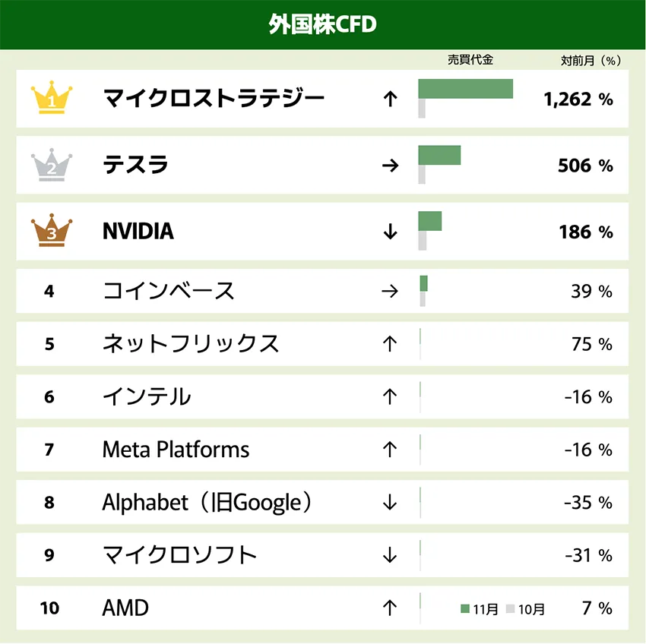The height and width of the screenshot is (644, 646).
Task: Click the up arrow beside ネットフリックス
Action: (391, 344)
